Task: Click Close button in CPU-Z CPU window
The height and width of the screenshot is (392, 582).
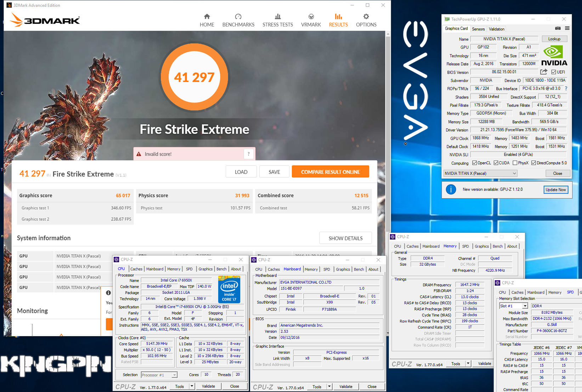Action: [x=235, y=386]
